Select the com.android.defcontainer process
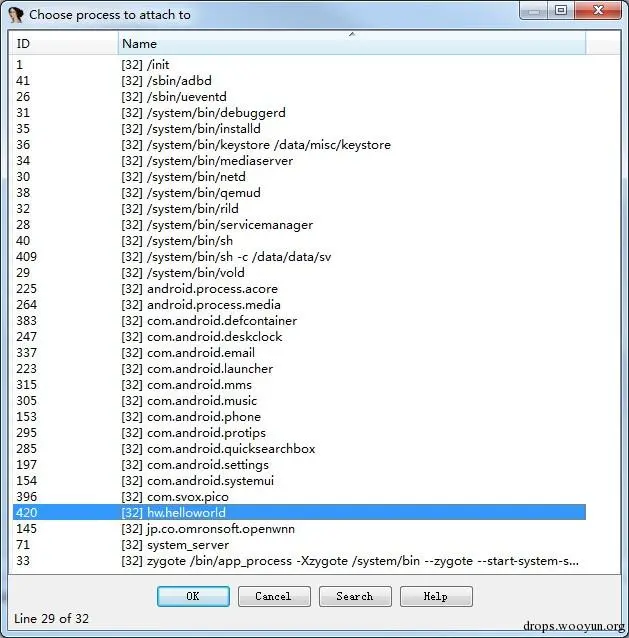Screen dimensions: 629x638 299,321
